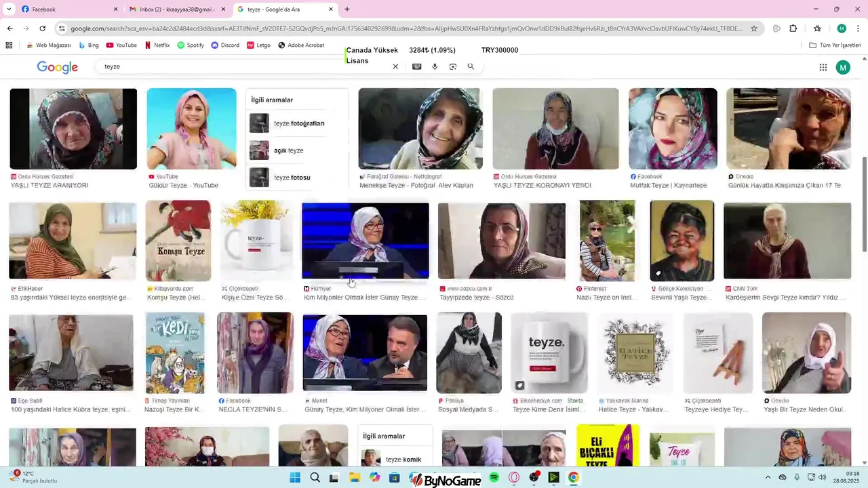This screenshot has width=868, height=488.
Task: Close the Gmail Inbox tab
Action: coord(223,9)
